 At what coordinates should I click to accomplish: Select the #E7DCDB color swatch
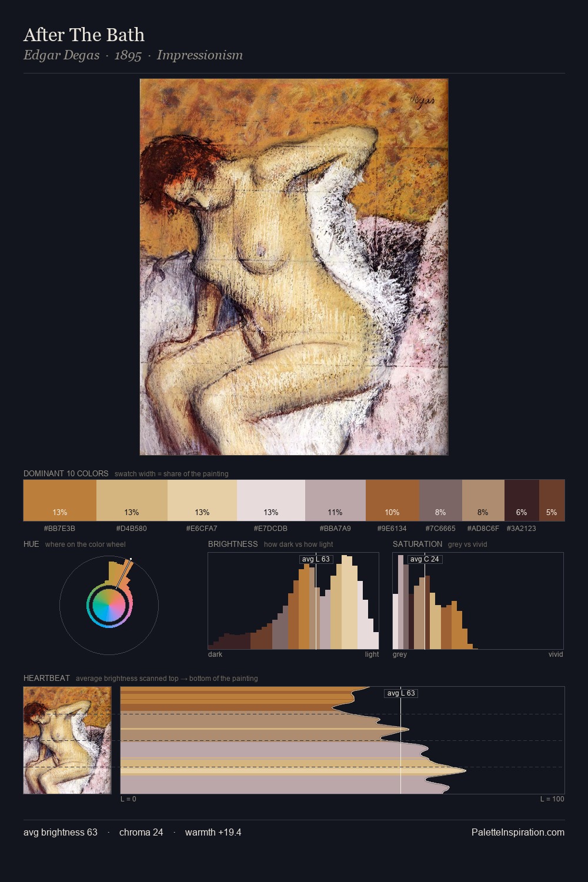pos(271,500)
